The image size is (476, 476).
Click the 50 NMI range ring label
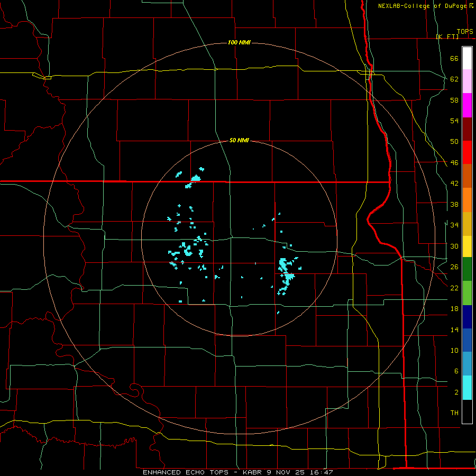pyautogui.click(x=239, y=140)
